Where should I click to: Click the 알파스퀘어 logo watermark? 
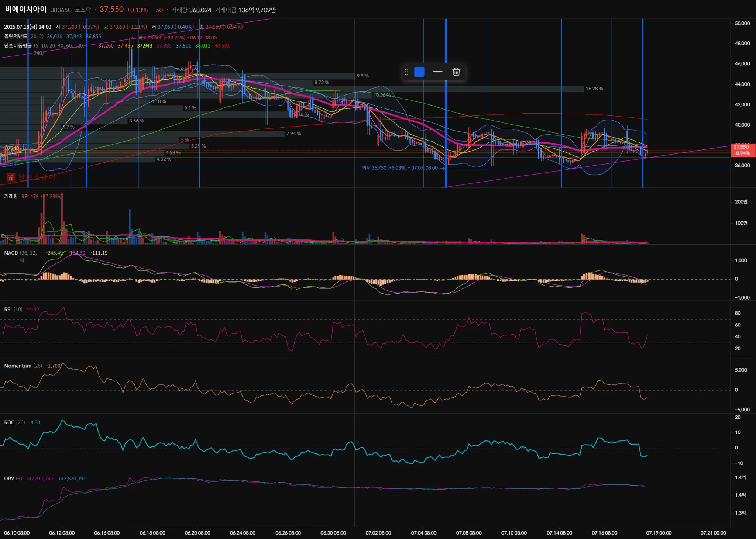[31, 177]
